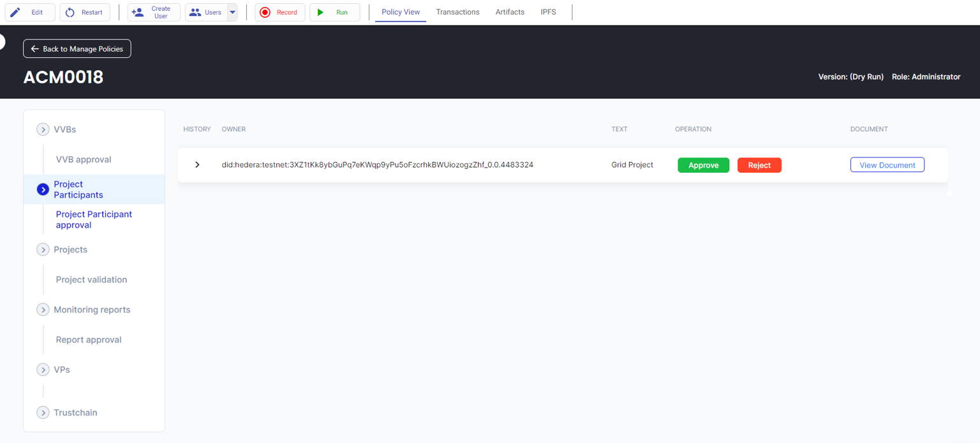980x443 pixels.
Task: Click the View Document button
Action: click(887, 165)
